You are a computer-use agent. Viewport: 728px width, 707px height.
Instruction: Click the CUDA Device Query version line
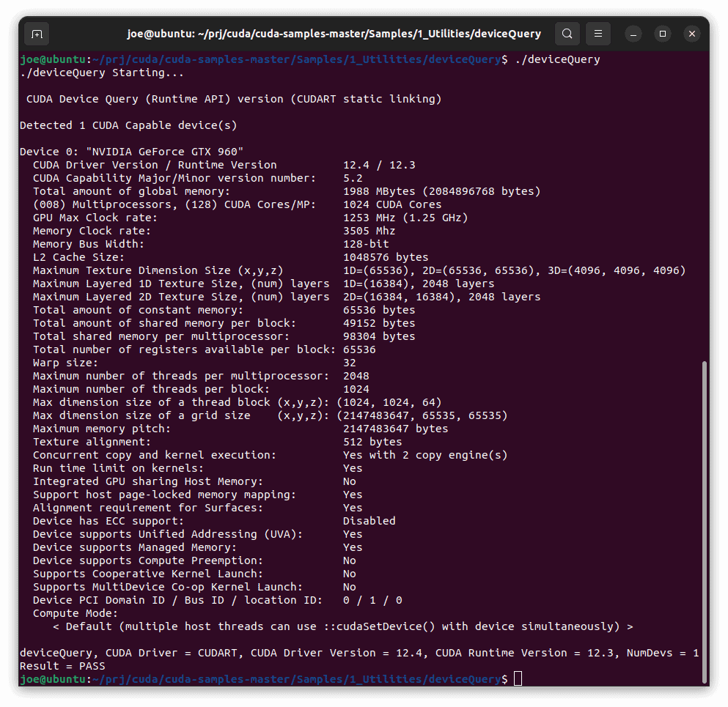(234, 100)
